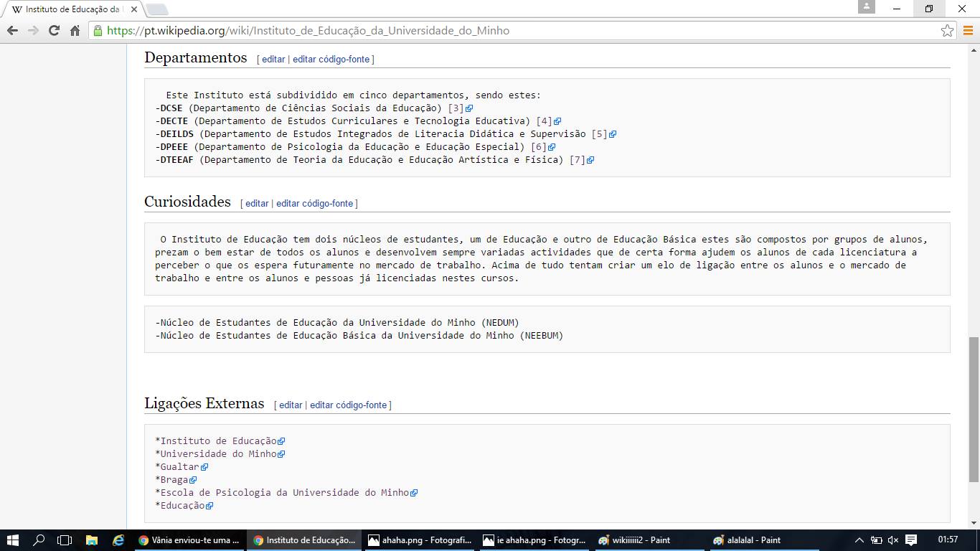
Task: Click the NEEBUM student nucleus line
Action: 359,336
